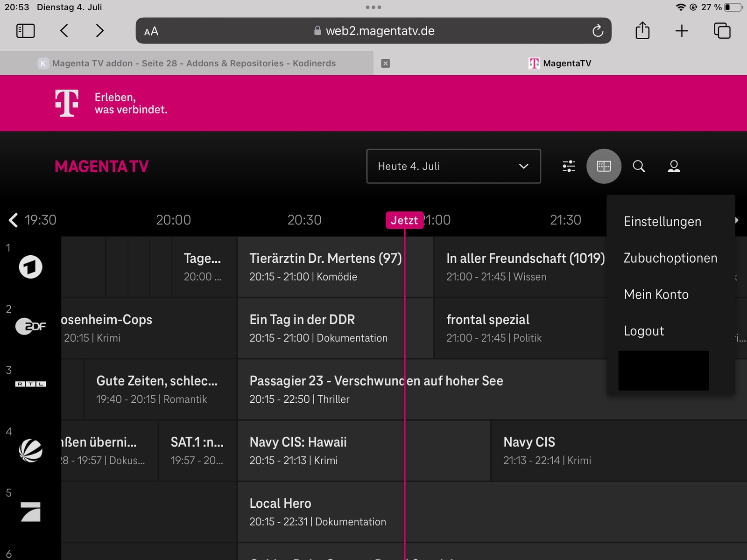The width and height of the screenshot is (747, 560).
Task: Click the 20:00 time label
Action: pos(173,220)
